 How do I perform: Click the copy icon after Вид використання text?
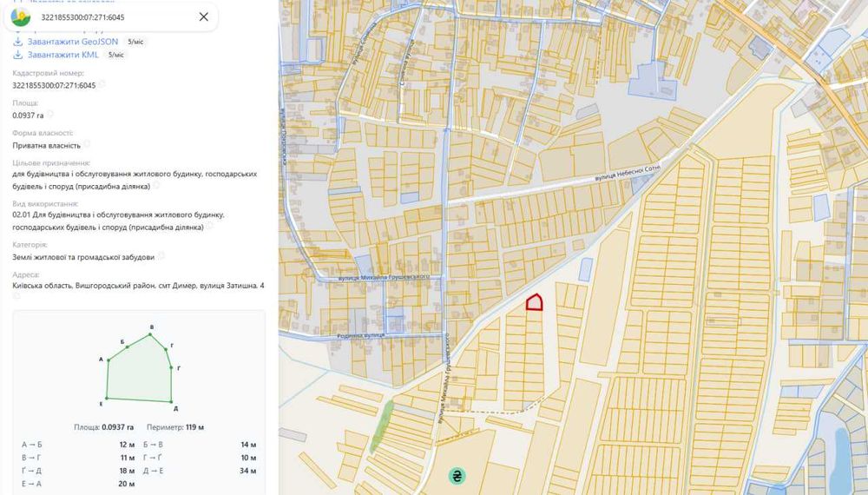(210, 227)
